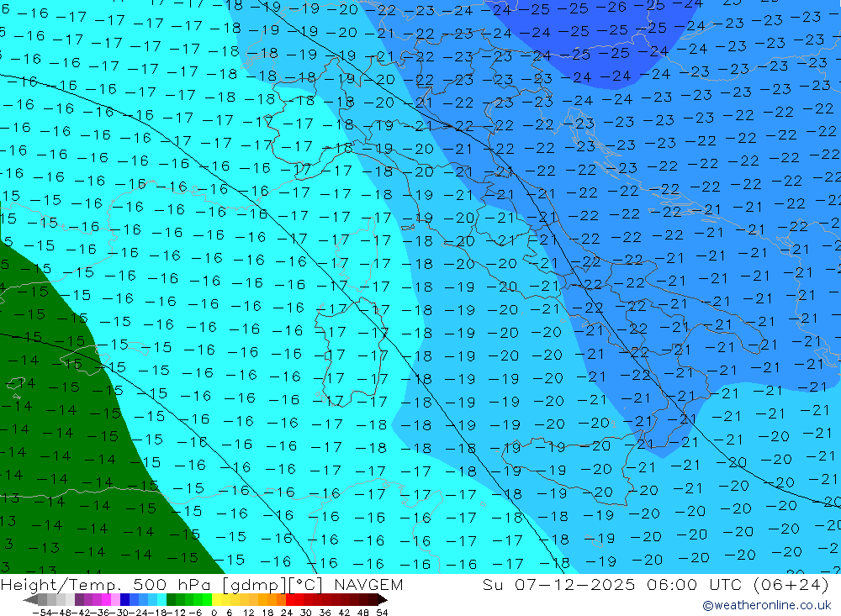
Task: Click the NAVGEM model name label
Action: [x=368, y=584]
